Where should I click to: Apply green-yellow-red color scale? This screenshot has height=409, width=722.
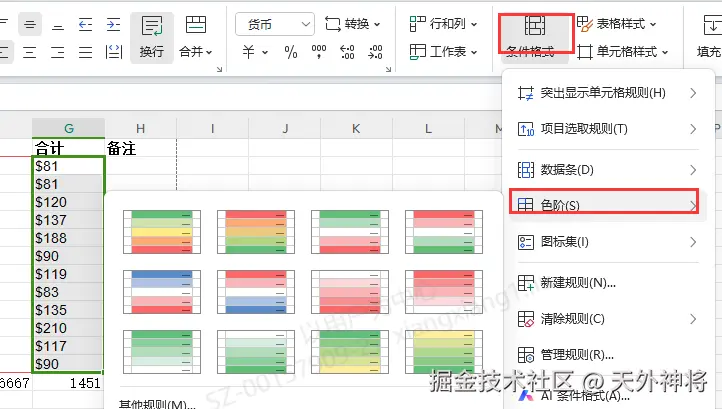coord(162,232)
